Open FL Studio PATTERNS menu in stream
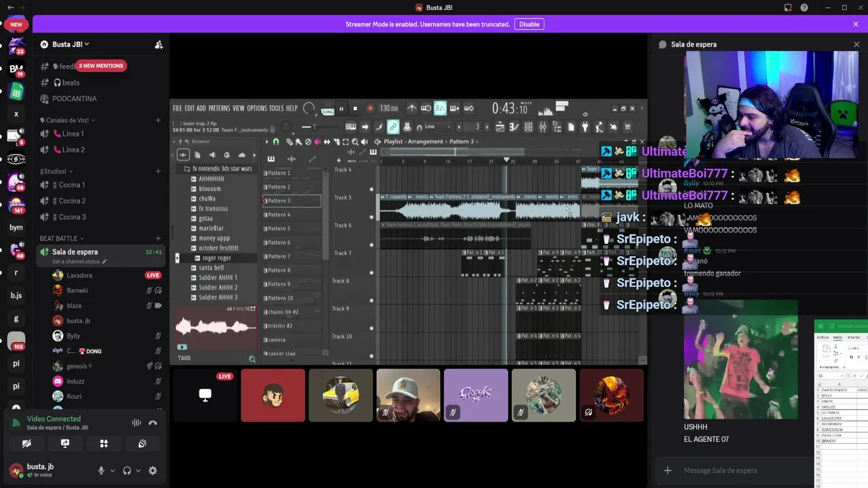 coord(219,108)
